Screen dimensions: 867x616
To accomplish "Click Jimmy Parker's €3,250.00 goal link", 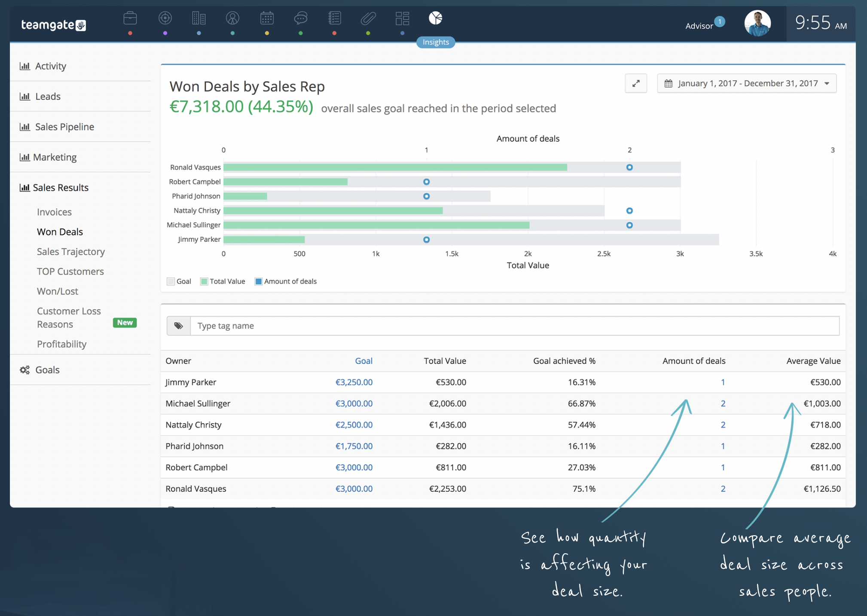I will click(x=354, y=382).
